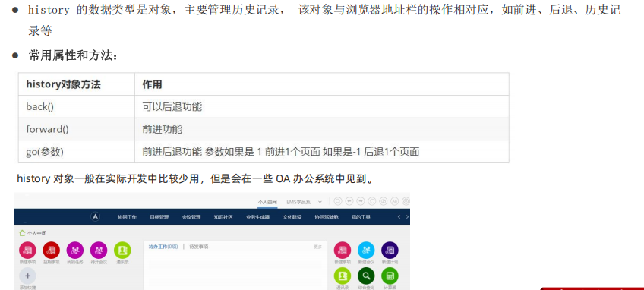Click the 更多 link in the work panel
The height and width of the screenshot is (290, 644).
[318, 247]
